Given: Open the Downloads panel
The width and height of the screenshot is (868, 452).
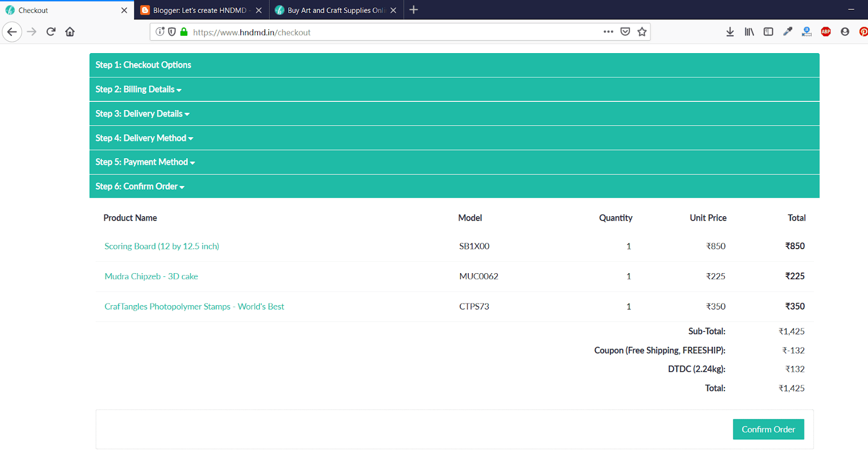Looking at the screenshot, I should [x=730, y=32].
